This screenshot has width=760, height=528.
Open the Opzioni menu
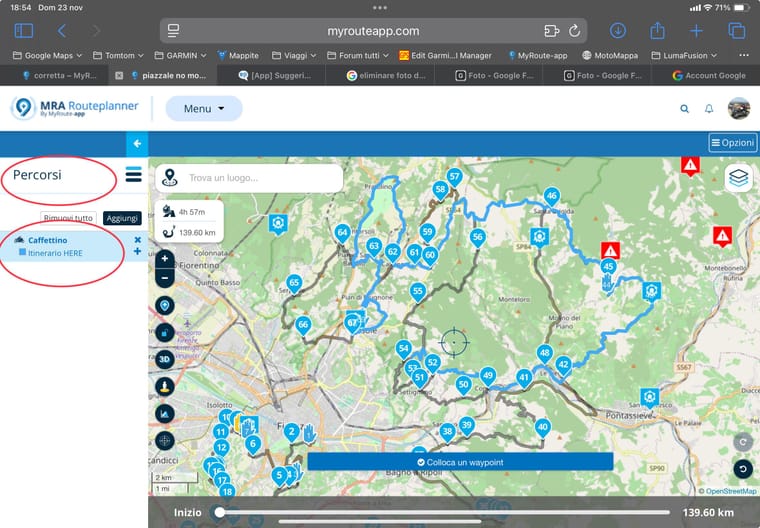tap(732, 143)
